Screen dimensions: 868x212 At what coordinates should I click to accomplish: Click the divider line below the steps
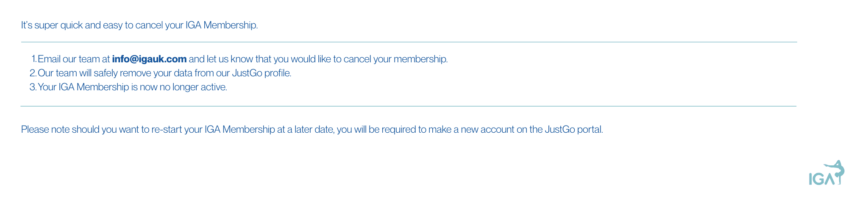click(409, 106)
